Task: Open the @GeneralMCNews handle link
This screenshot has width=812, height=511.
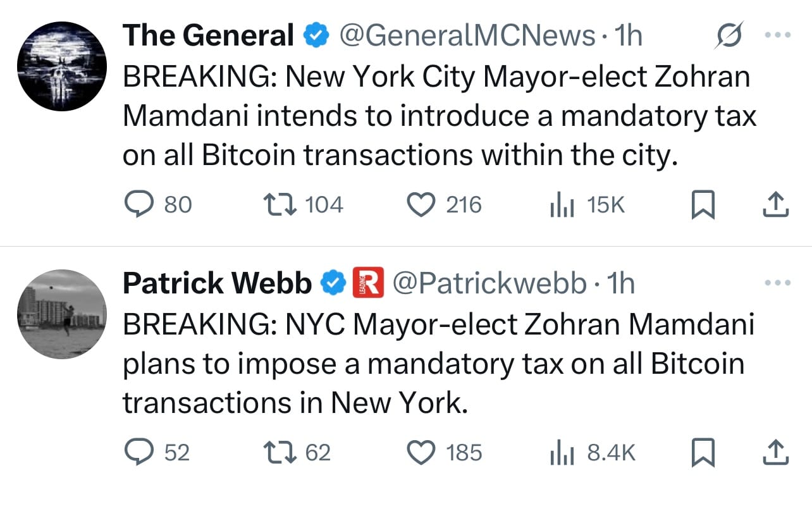Action: coord(467,35)
